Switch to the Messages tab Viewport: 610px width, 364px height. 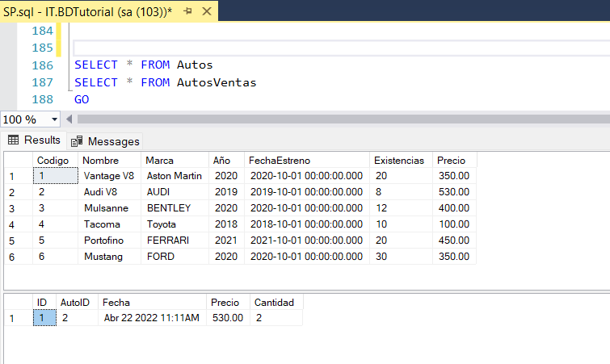pyautogui.click(x=105, y=141)
